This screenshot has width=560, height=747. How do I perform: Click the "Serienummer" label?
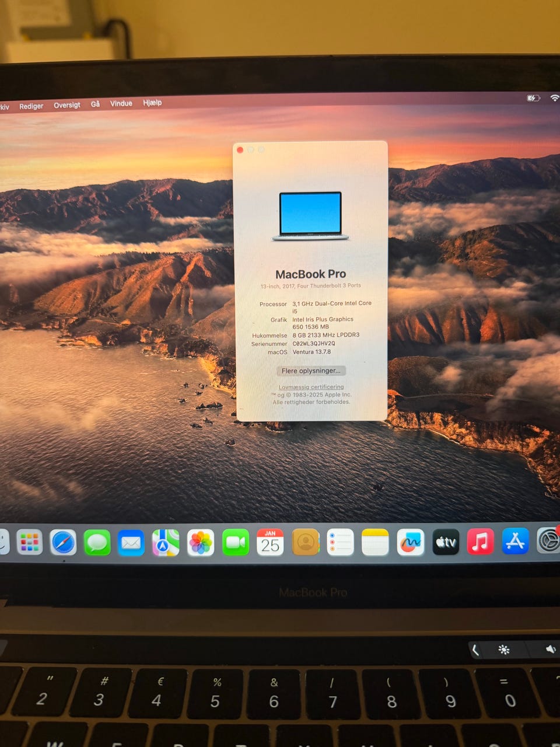(269, 344)
